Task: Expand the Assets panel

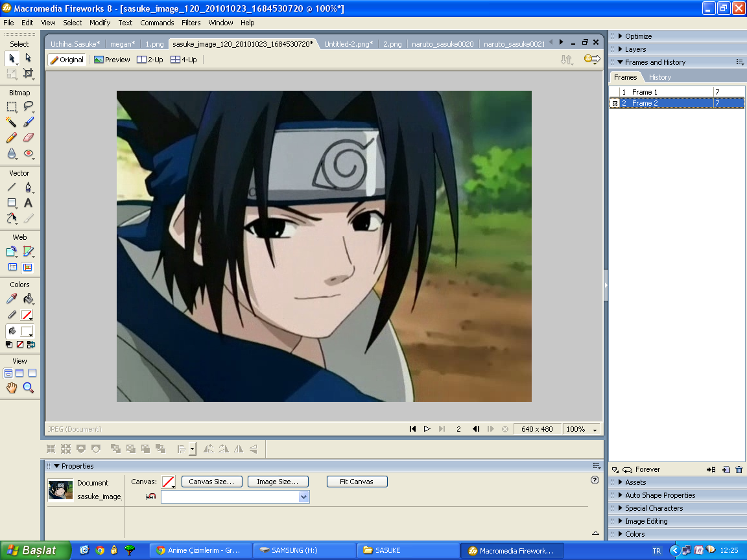Action: pyautogui.click(x=621, y=482)
